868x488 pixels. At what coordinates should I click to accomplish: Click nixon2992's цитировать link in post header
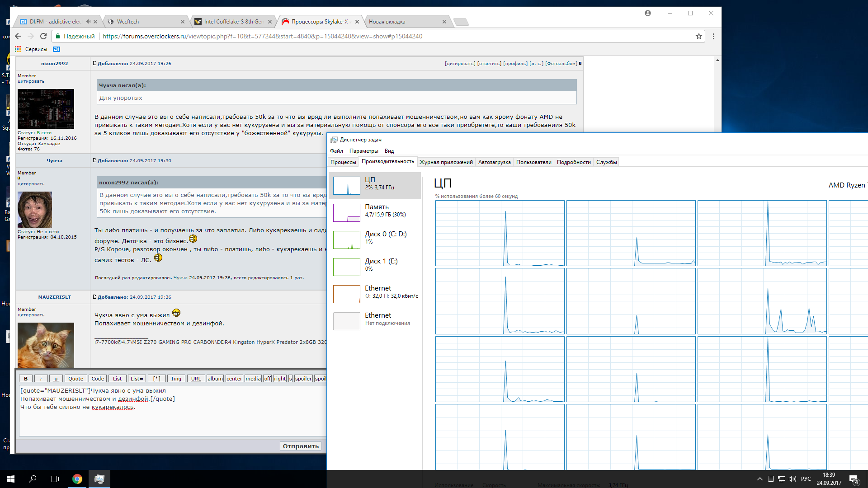tap(459, 64)
